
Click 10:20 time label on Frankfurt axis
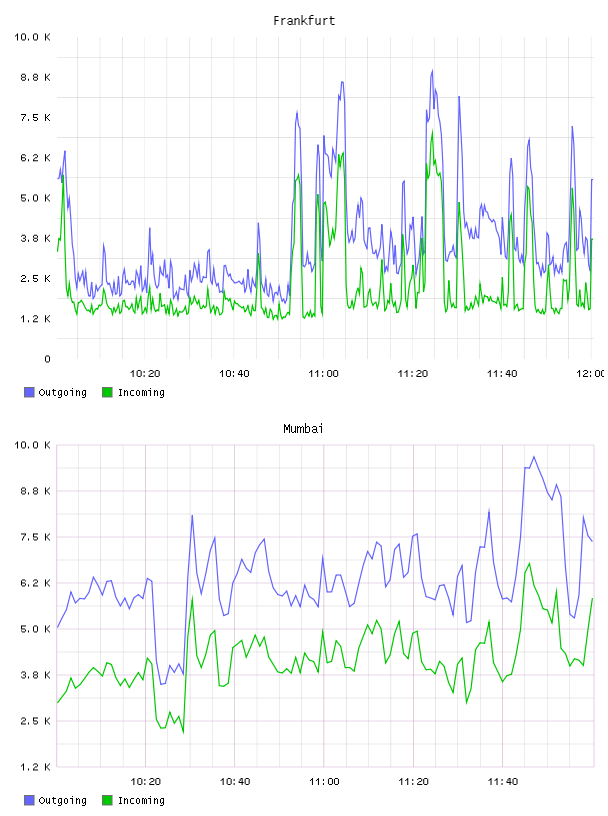coord(145,374)
